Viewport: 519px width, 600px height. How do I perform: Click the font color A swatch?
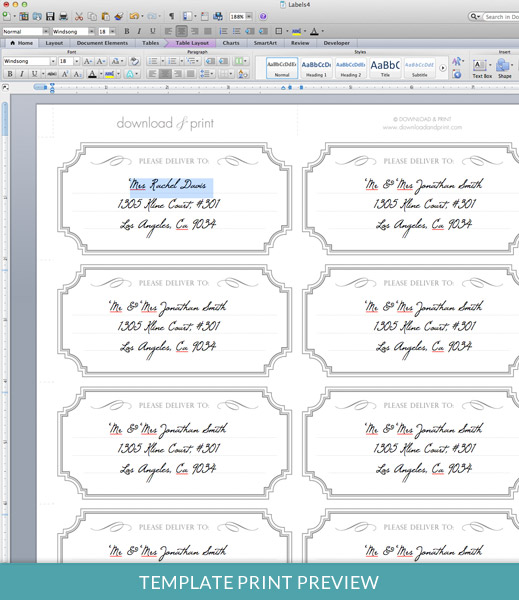click(92, 74)
